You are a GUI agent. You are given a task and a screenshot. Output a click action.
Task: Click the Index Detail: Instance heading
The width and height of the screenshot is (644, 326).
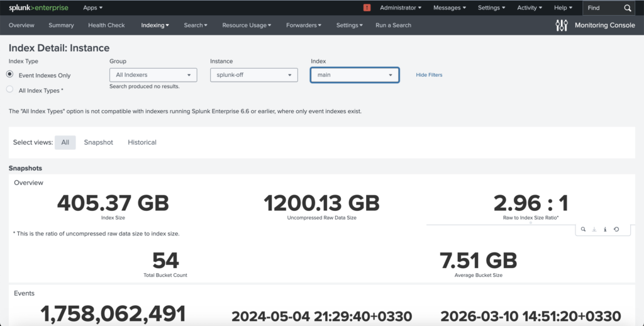tap(59, 48)
